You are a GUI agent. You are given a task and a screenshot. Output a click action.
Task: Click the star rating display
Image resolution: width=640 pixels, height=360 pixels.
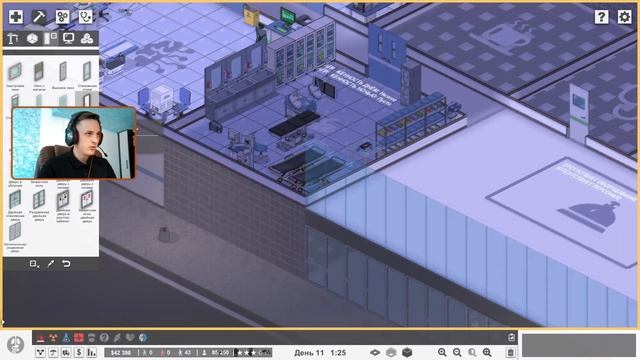[253, 352]
